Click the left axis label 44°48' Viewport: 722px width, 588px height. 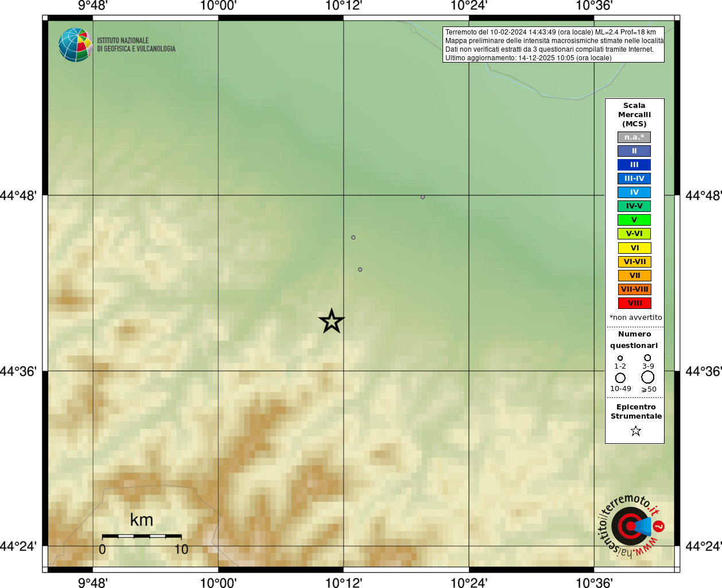18,195
